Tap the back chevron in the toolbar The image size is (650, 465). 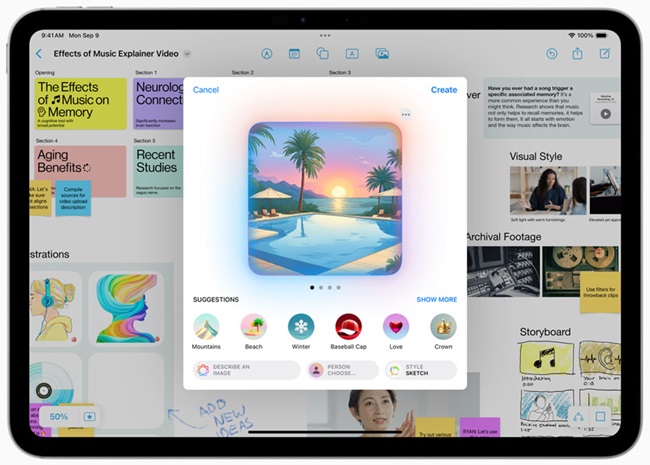click(39, 54)
